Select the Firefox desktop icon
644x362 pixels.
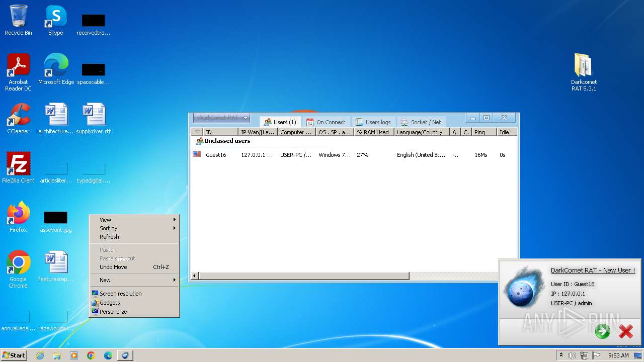point(18,217)
